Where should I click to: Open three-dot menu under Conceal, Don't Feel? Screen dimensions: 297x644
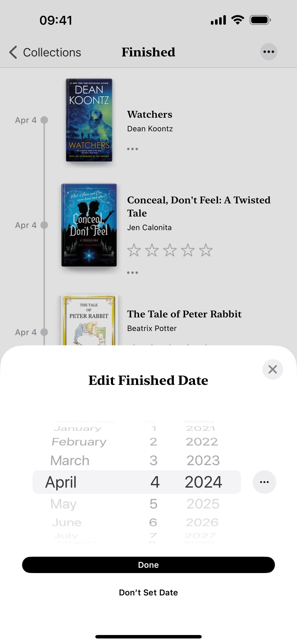click(x=133, y=272)
